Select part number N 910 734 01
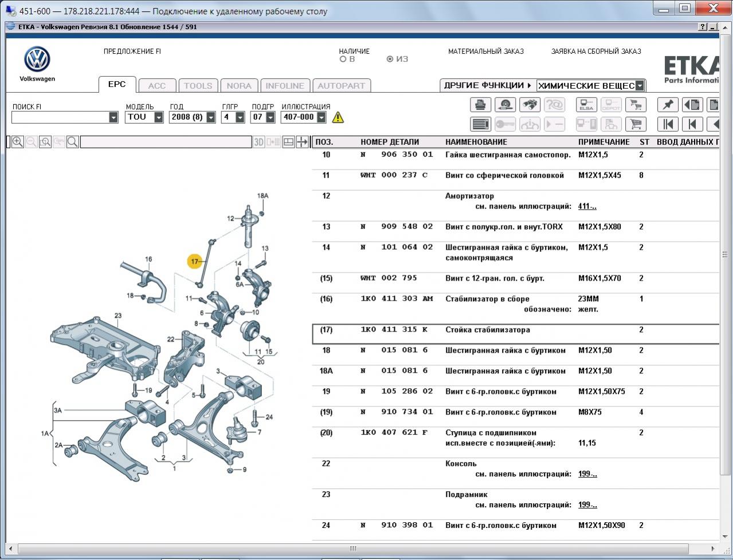This screenshot has width=733, height=560. (397, 412)
